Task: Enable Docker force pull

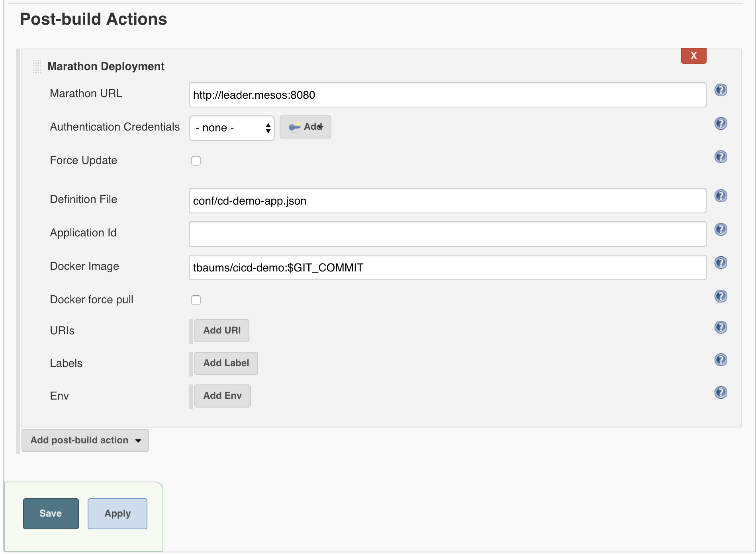Action: point(196,300)
